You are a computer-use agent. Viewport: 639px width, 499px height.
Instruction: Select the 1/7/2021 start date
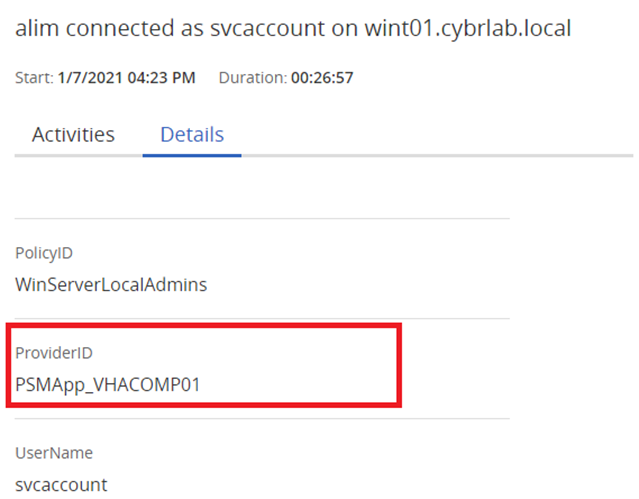click(x=88, y=78)
